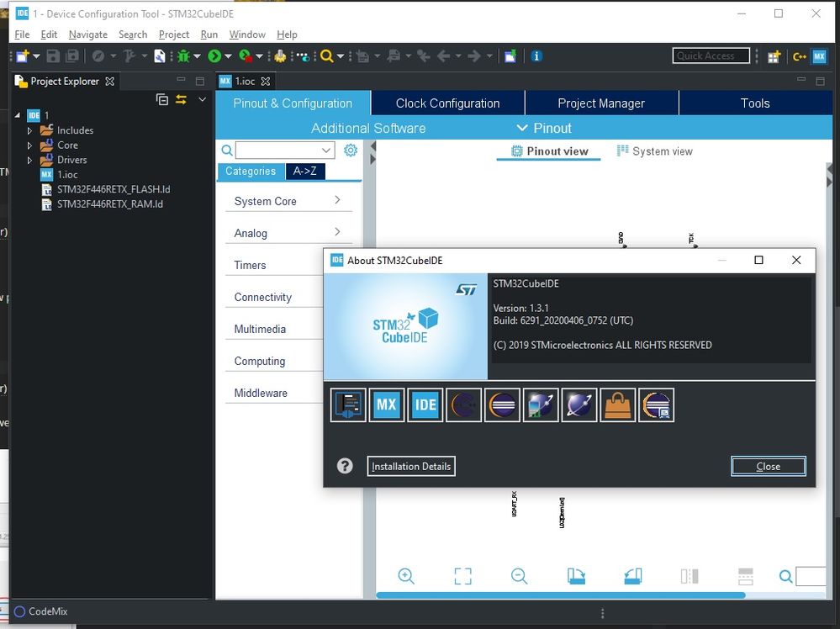
Task: Expand the Core folder
Action: point(29,145)
